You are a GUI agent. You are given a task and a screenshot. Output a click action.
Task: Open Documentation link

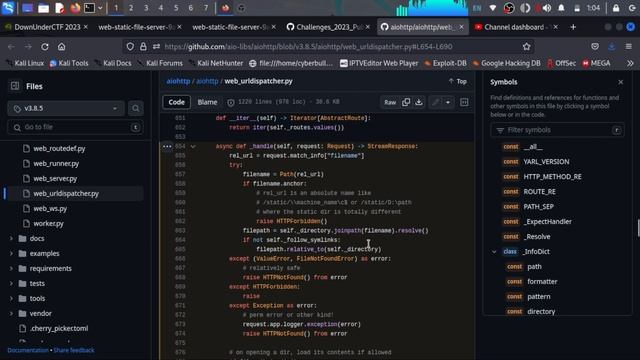click(28, 350)
